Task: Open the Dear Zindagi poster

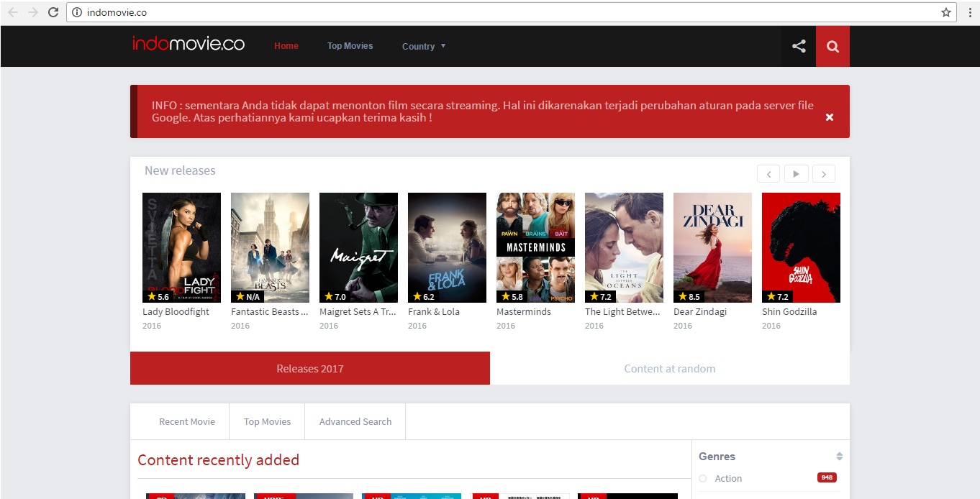Action: click(x=712, y=247)
